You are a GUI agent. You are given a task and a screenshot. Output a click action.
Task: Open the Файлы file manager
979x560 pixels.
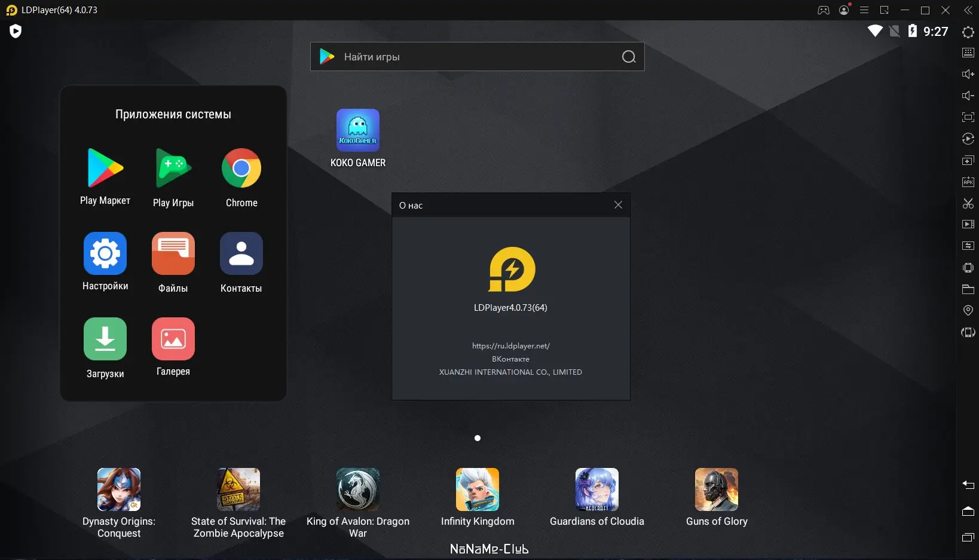tap(173, 262)
